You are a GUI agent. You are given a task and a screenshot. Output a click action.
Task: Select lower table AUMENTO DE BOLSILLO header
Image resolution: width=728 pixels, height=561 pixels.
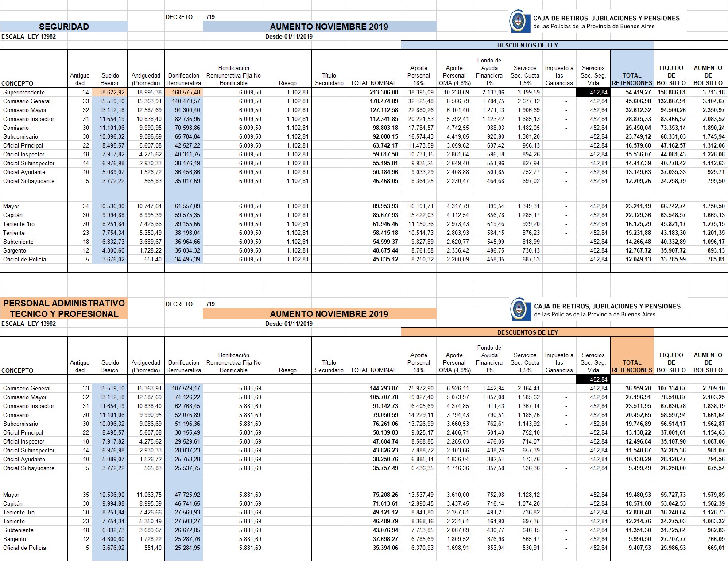(708, 362)
